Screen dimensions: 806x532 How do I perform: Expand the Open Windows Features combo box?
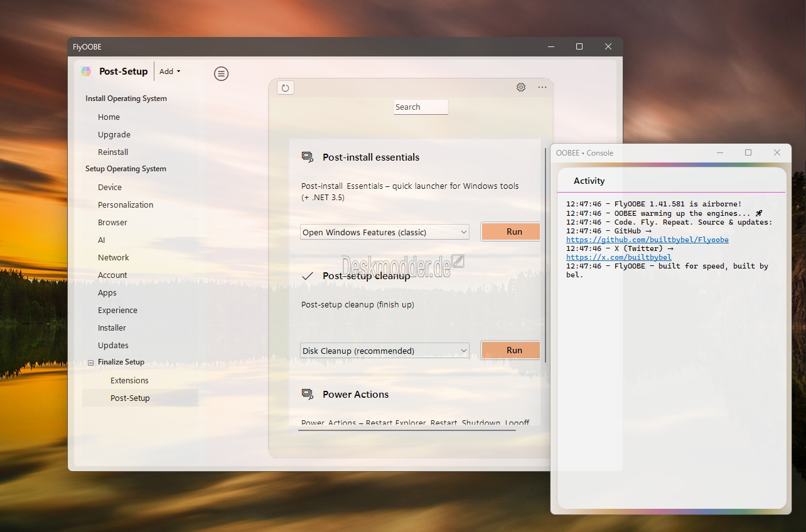(384, 232)
